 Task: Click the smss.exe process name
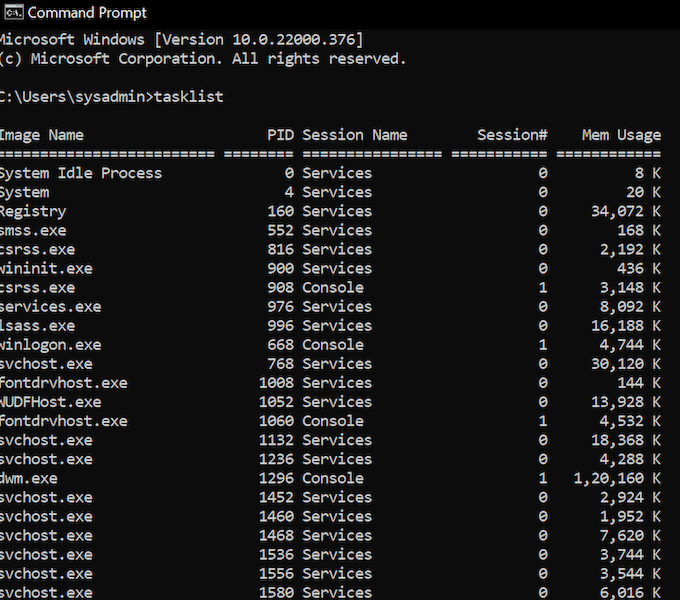point(33,230)
